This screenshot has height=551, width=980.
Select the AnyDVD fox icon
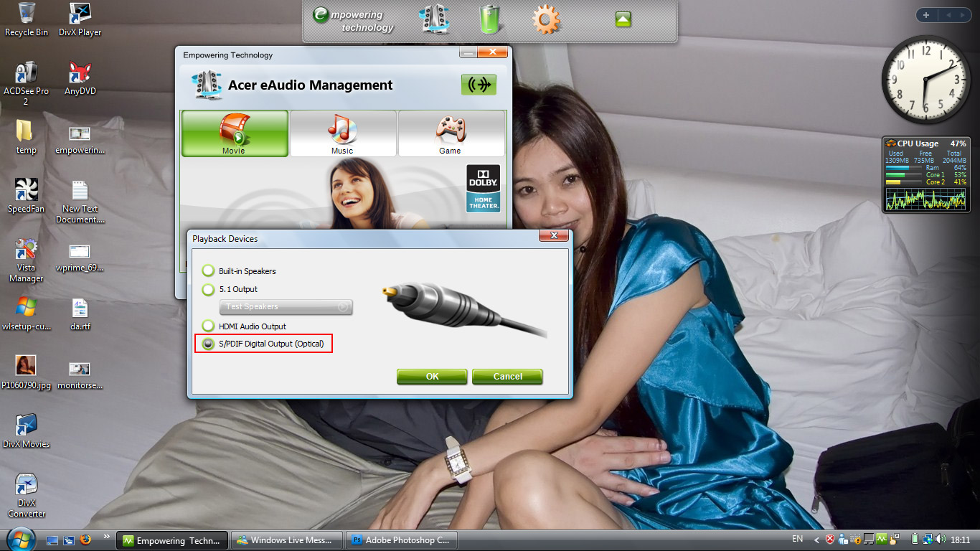[80, 79]
